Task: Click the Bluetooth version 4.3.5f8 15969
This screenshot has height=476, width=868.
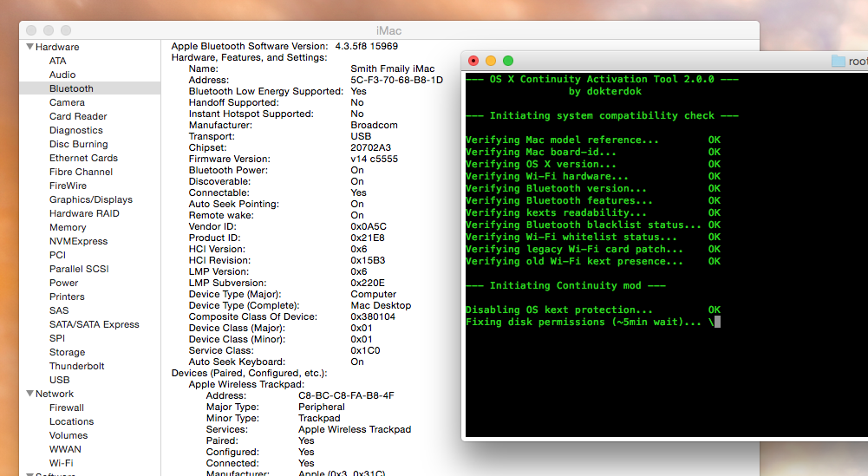Action: 367,46
